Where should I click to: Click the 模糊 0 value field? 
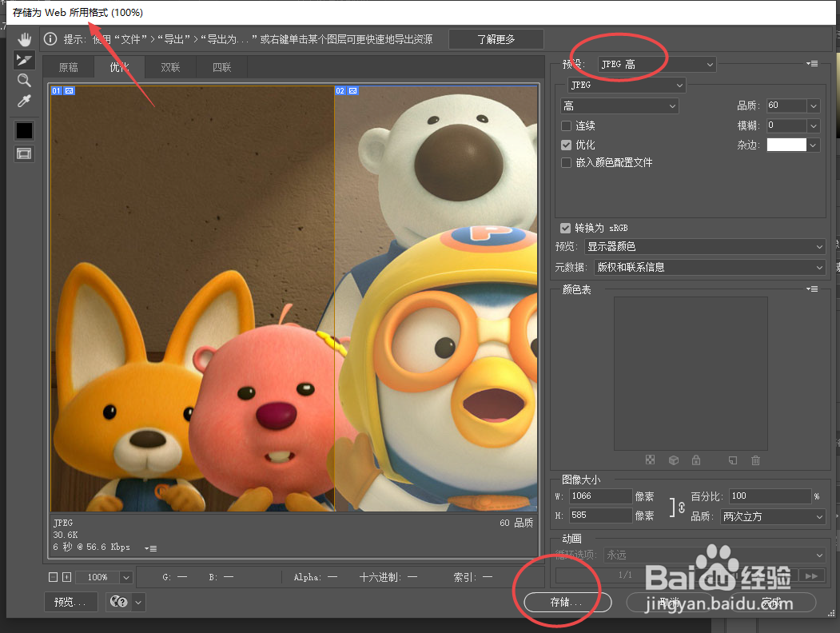point(786,125)
